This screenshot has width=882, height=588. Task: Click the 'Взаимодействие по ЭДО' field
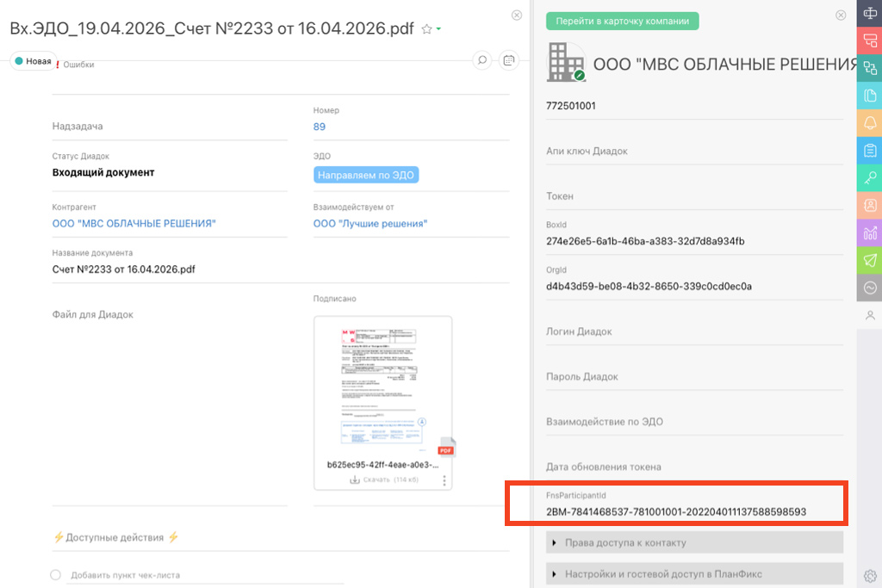[x=695, y=421]
